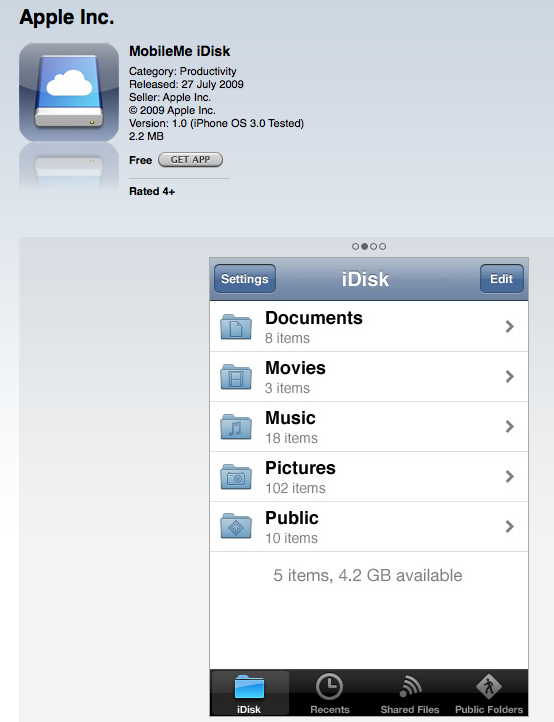The image size is (554, 722).
Task: Click 'Released: 27 July 2009' text
Action: point(187,84)
